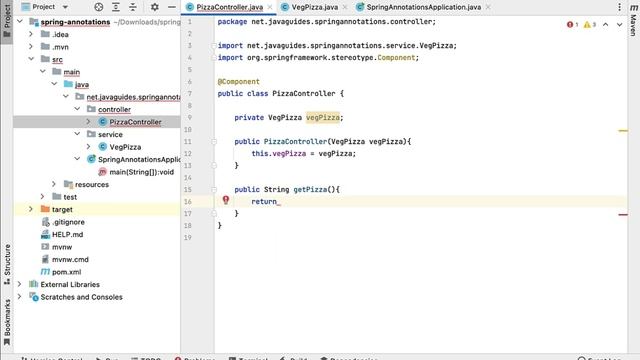Open the Maven tool window

coord(633,20)
